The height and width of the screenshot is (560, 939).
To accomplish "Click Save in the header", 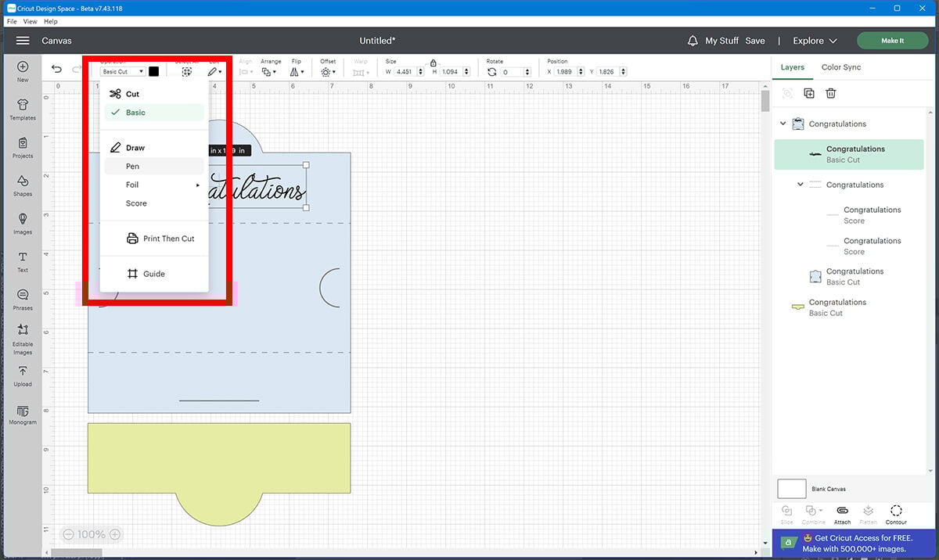I will (754, 41).
